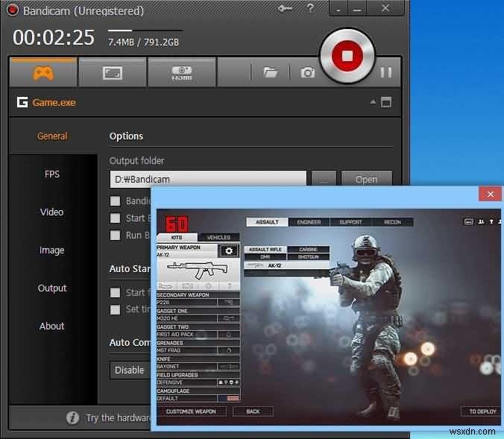This screenshot has height=439, width=504.
Task: Open the Image settings tab
Action: point(52,250)
